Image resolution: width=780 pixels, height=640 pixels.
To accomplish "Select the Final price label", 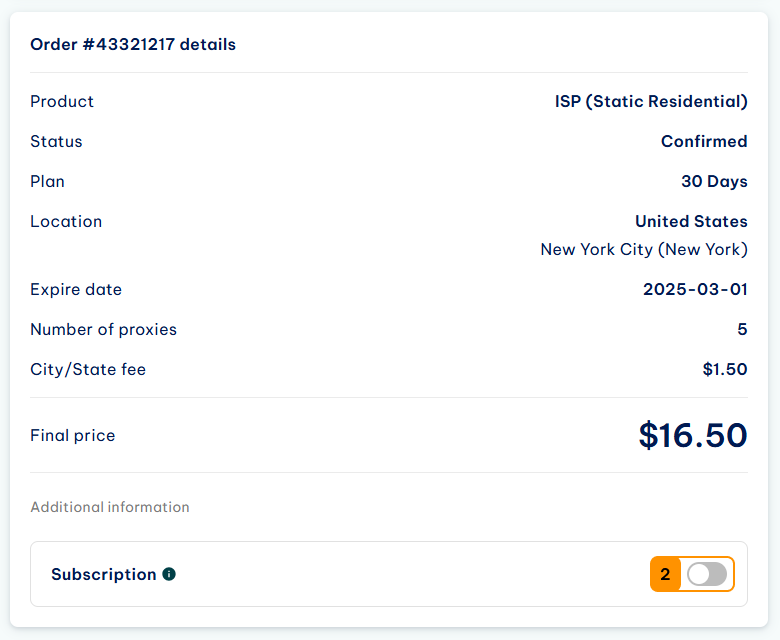I will [73, 436].
